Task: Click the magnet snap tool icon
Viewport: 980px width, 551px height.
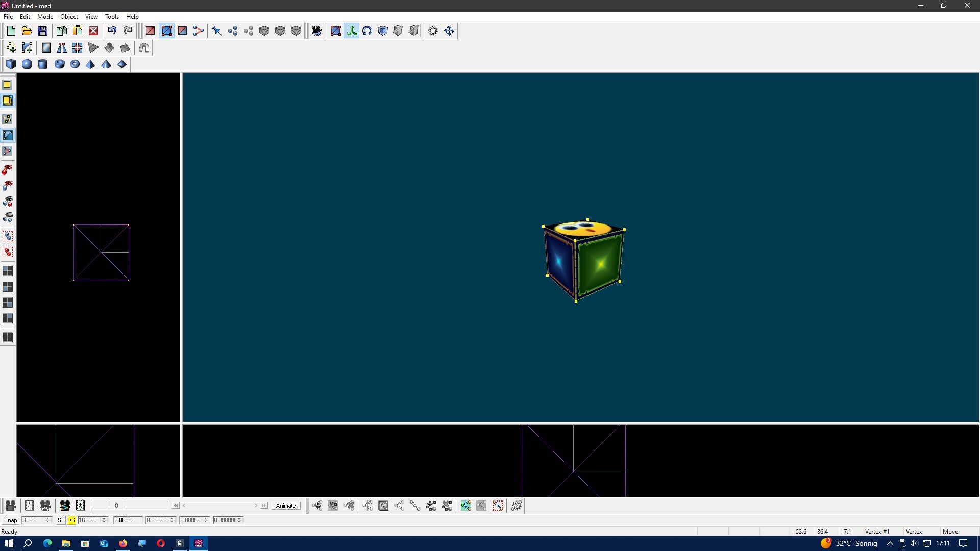Action: tap(144, 47)
